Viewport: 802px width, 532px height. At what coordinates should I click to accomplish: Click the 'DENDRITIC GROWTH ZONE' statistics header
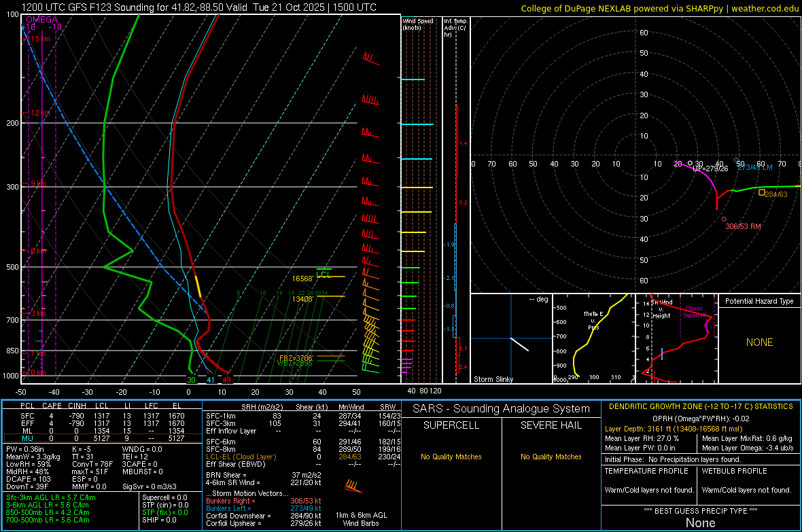point(701,407)
